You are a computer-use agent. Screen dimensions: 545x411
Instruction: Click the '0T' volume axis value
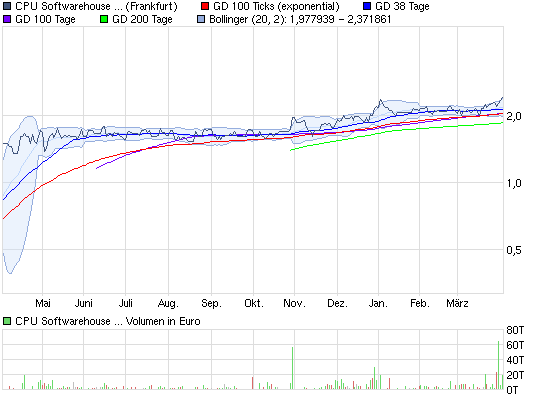513,390
